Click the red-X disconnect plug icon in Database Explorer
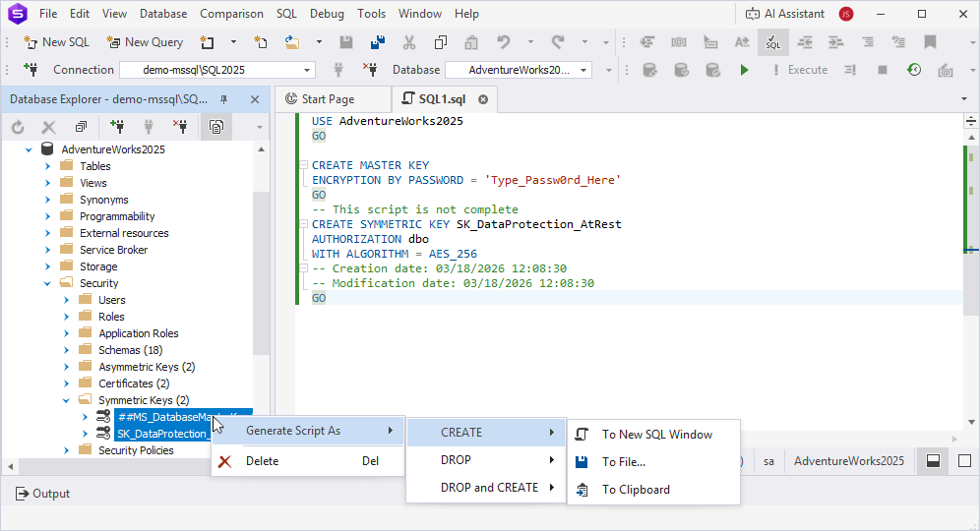 (180, 127)
